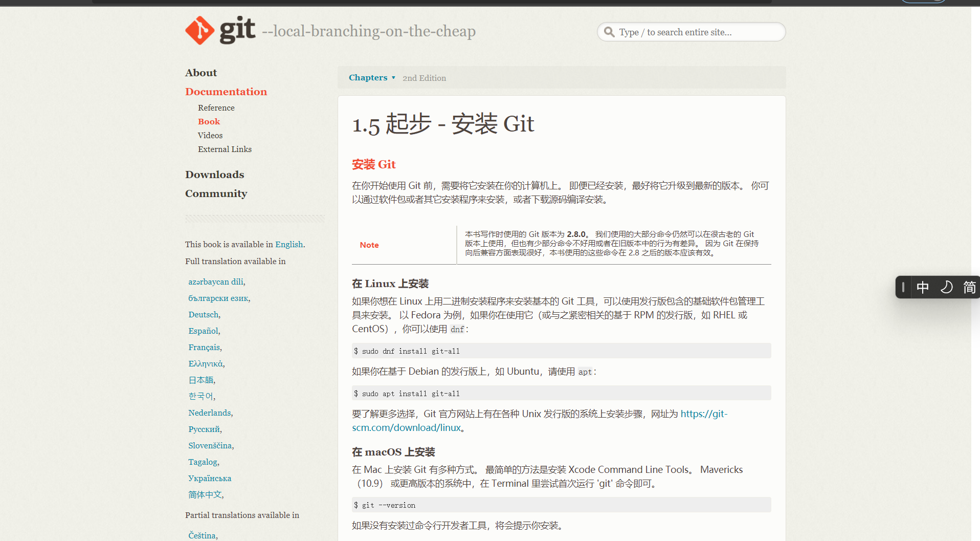Expand the Chapters dropdown

point(372,78)
